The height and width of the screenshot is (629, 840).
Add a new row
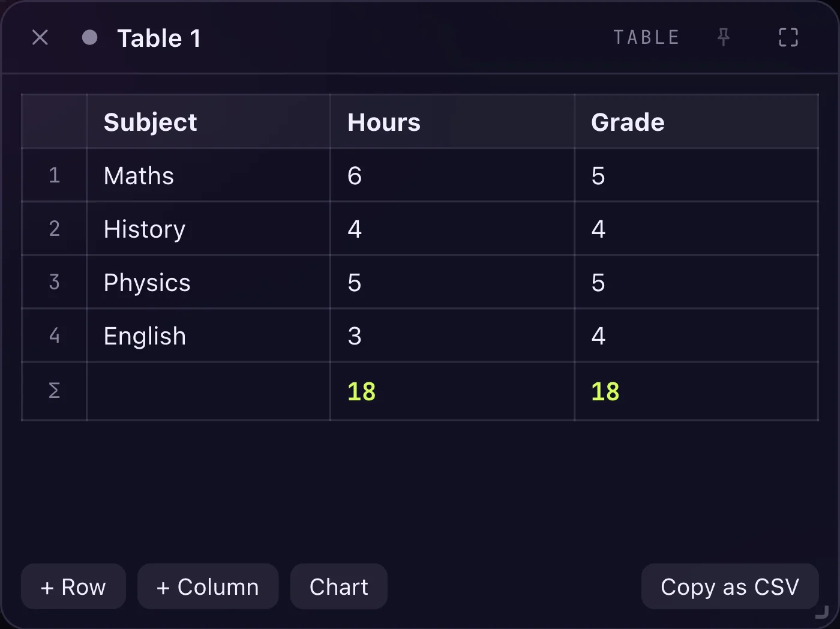(73, 586)
